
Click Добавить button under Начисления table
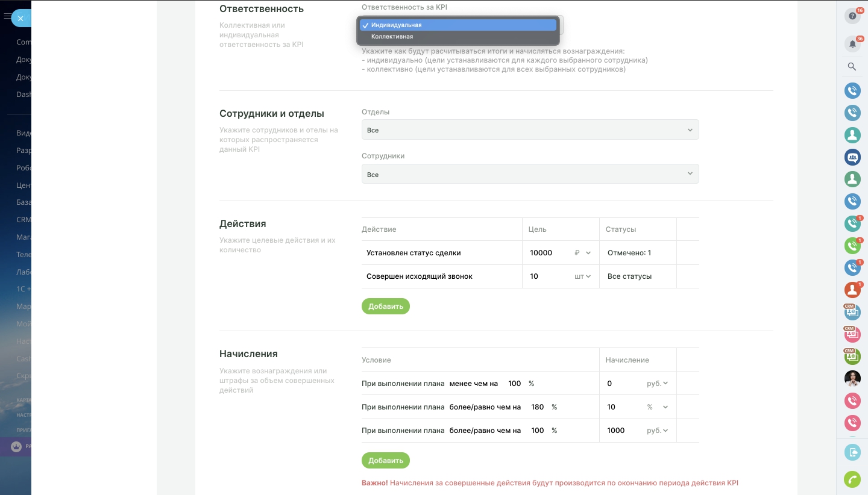[x=385, y=461]
